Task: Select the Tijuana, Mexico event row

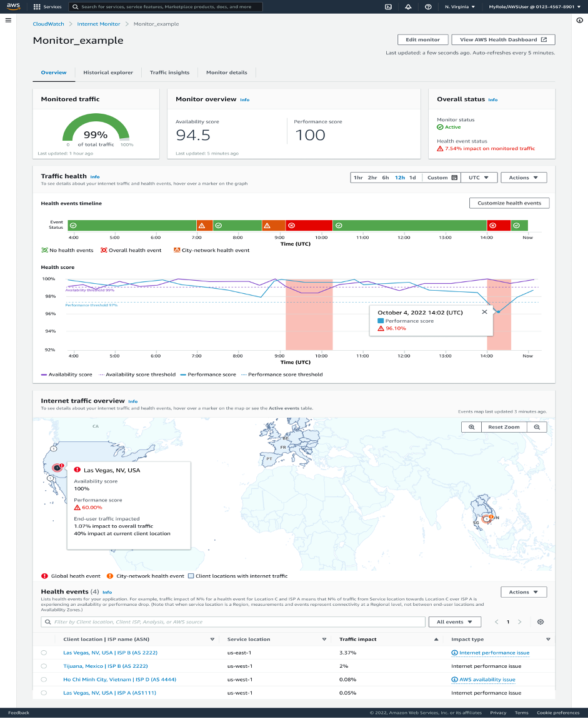Action: click(x=44, y=666)
